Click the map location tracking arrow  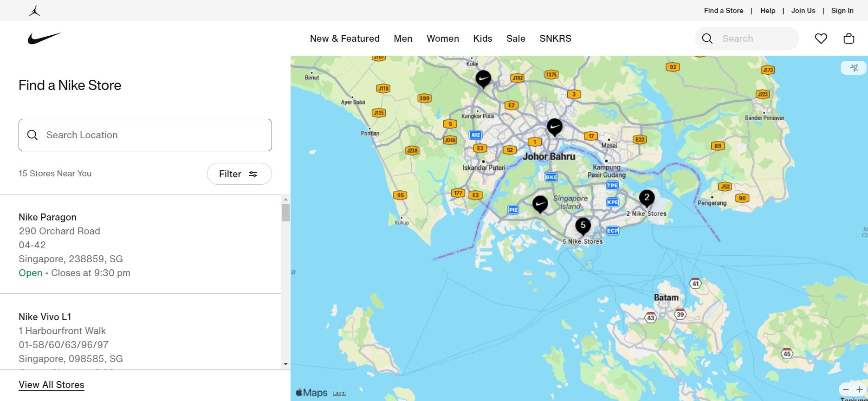pos(854,68)
